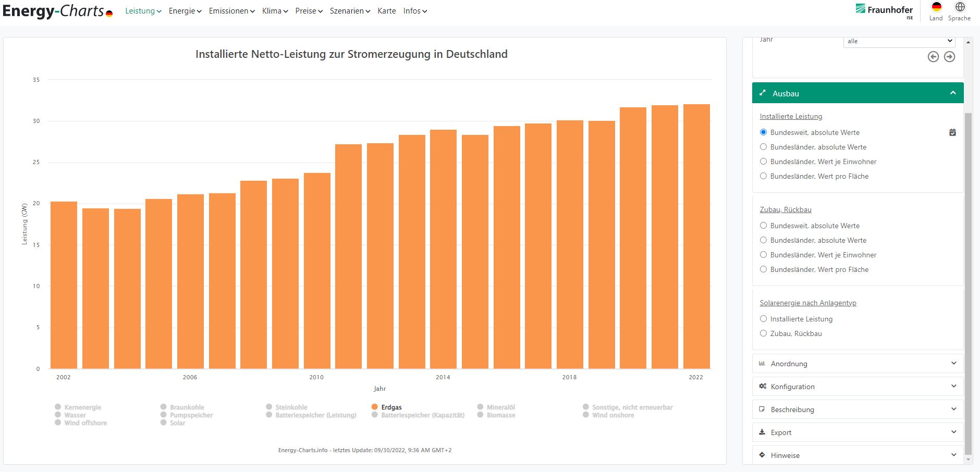Toggle Biomasse legend entry
Image resolution: width=980 pixels, height=472 pixels.
coord(496,415)
